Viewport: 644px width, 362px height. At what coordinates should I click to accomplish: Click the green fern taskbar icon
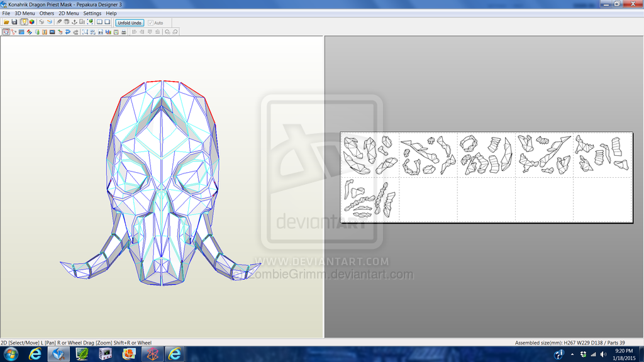pyautogui.click(x=82, y=354)
